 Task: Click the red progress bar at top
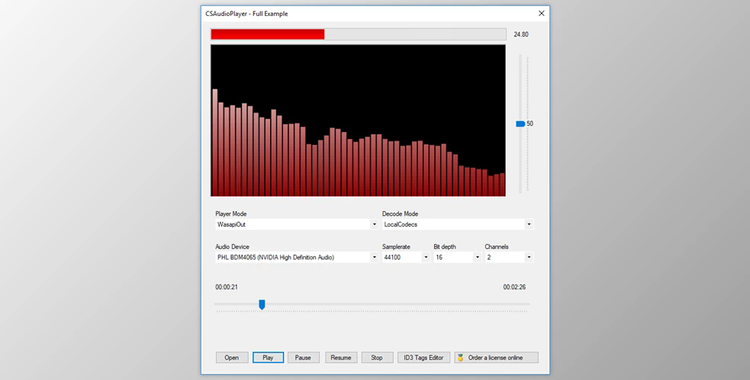coord(358,34)
